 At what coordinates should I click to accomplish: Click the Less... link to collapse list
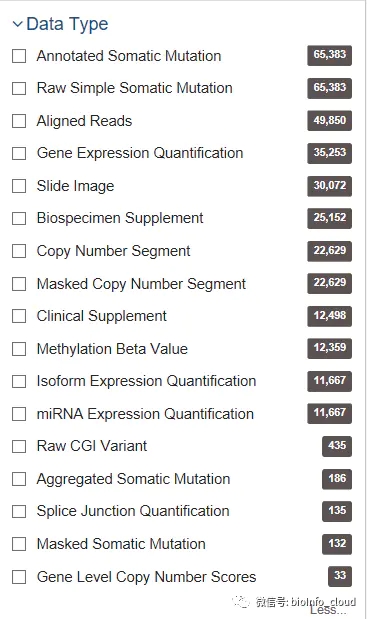(x=328, y=610)
